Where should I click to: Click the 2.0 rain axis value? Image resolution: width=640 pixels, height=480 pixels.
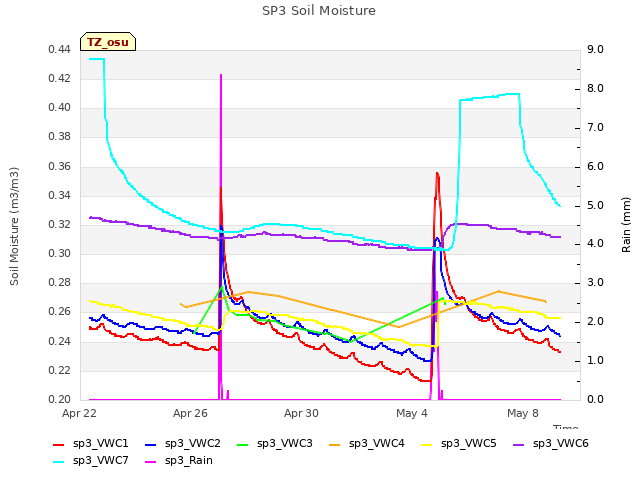(x=596, y=322)
